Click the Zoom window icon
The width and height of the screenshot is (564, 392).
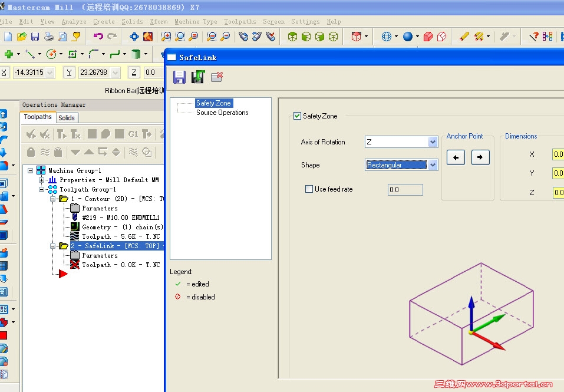click(x=166, y=37)
